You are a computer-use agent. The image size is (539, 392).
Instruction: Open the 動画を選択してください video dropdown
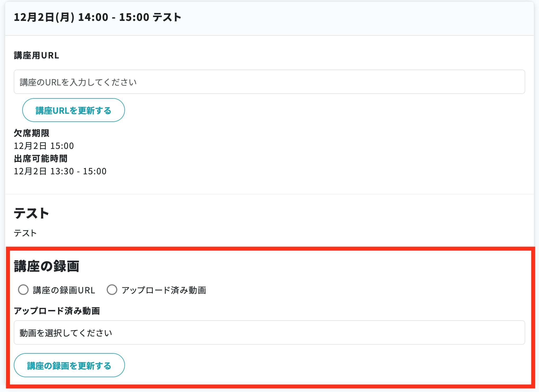pos(269,333)
